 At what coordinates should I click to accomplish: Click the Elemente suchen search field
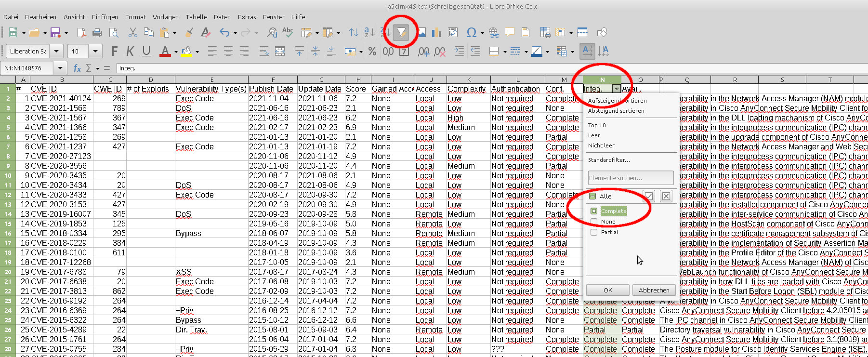[x=631, y=178]
